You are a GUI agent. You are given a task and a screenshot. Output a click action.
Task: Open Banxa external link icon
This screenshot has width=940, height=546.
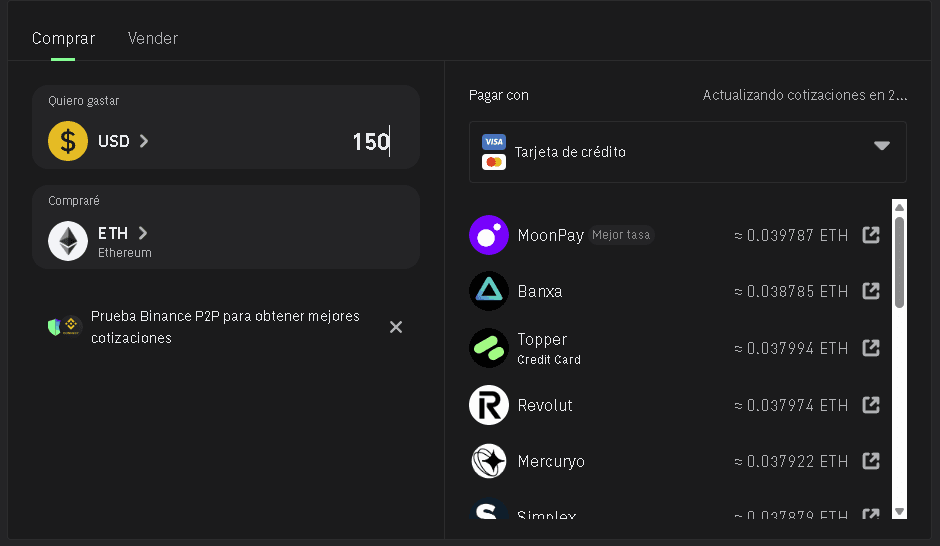point(871,291)
